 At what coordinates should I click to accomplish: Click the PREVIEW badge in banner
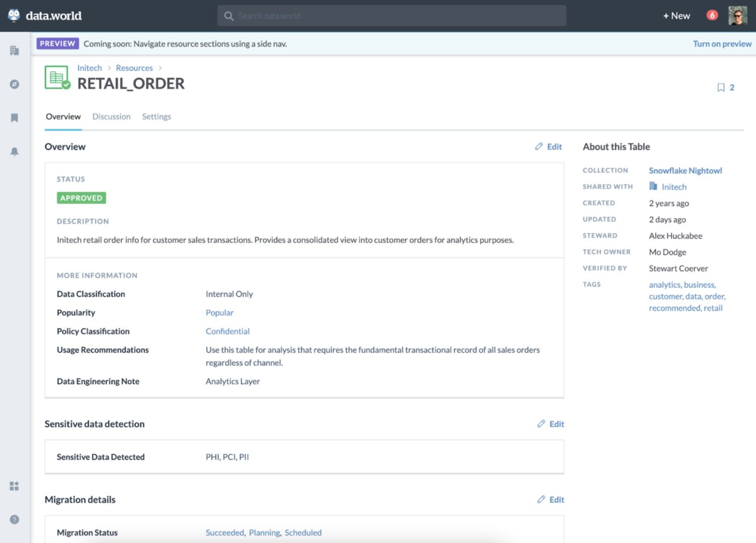click(58, 44)
